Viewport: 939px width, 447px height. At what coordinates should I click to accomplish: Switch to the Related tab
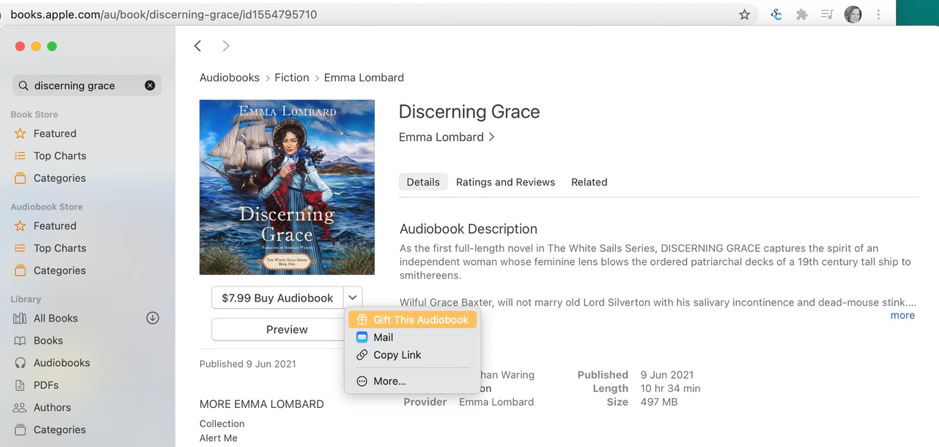click(x=589, y=182)
